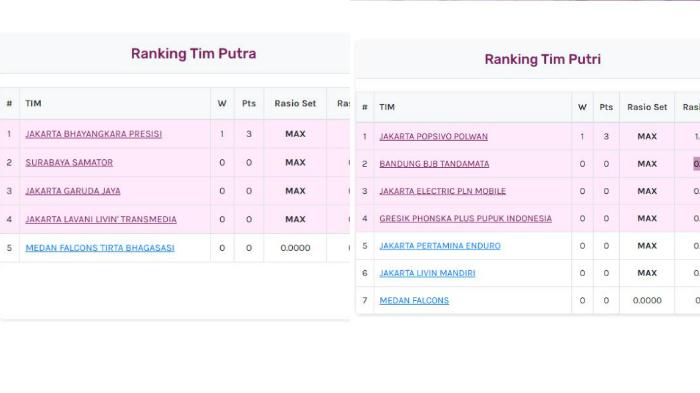The height and width of the screenshot is (393, 700).
Task: Open JAKARTA BHAYANGKARA PRESISI team link
Action: pyautogui.click(x=93, y=134)
